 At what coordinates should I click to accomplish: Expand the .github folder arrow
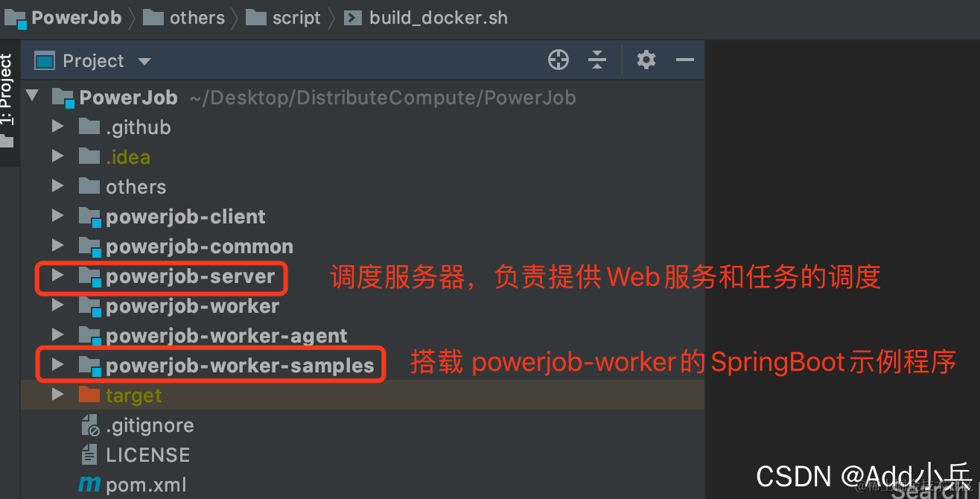(x=58, y=127)
